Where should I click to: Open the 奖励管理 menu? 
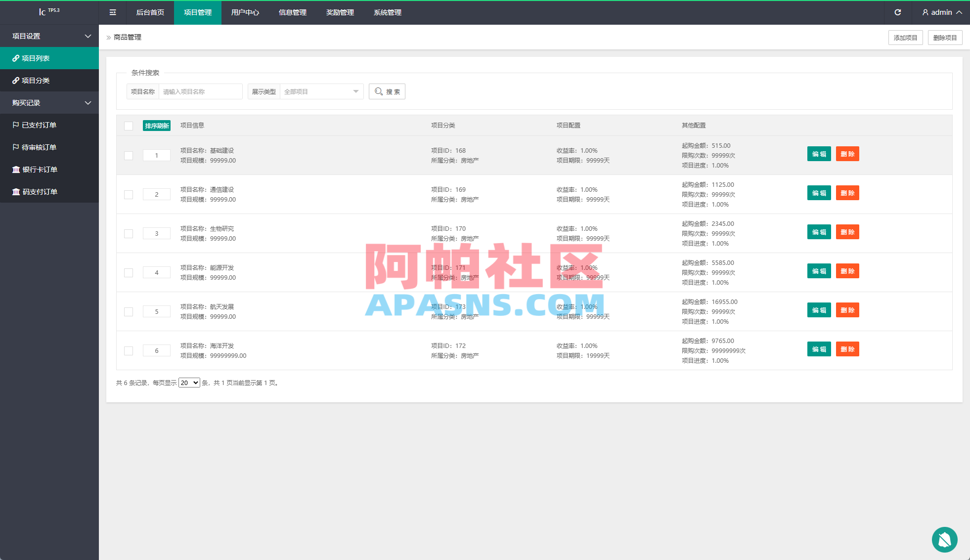click(340, 12)
